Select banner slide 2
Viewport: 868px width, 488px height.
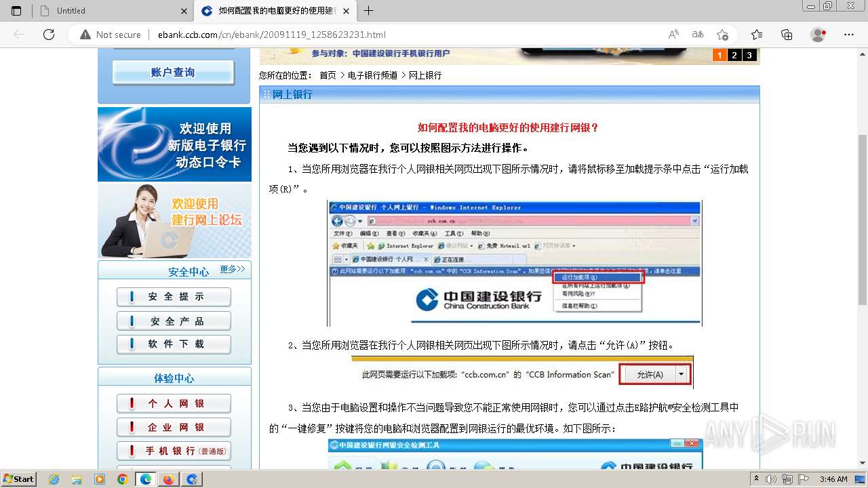pos(734,56)
